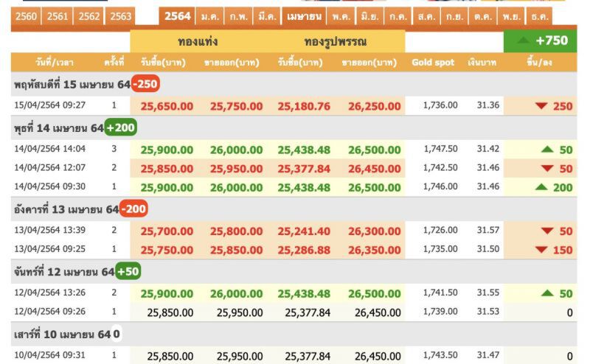Open the ต.ค. month tab

click(x=483, y=16)
